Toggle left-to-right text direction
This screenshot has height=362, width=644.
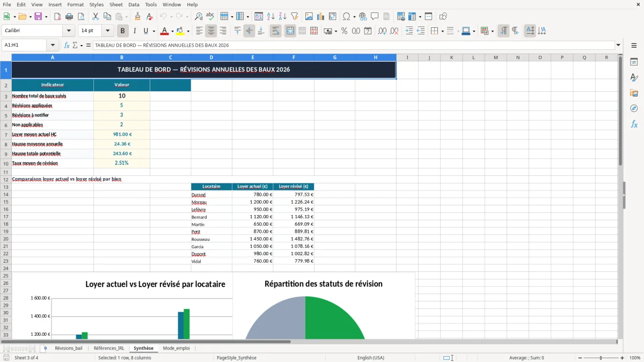503,31
